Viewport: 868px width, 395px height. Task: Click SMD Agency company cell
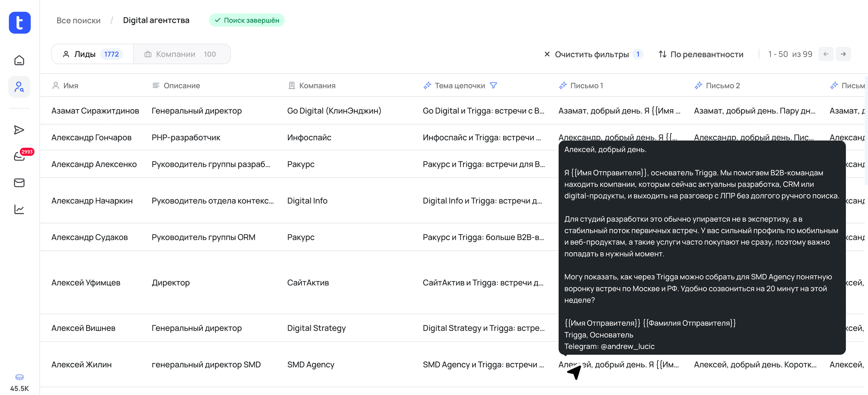311,365
